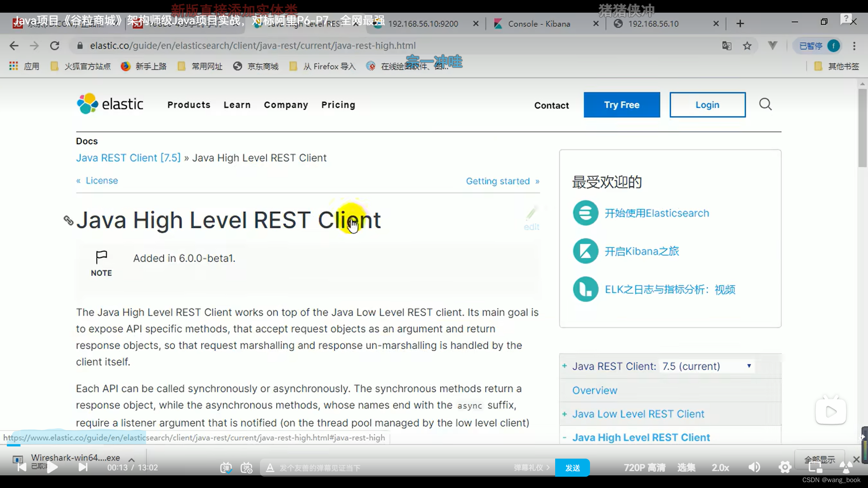The width and height of the screenshot is (868, 488).
Task: Click the page vertical scrollbar thumb
Action: click(x=863, y=127)
